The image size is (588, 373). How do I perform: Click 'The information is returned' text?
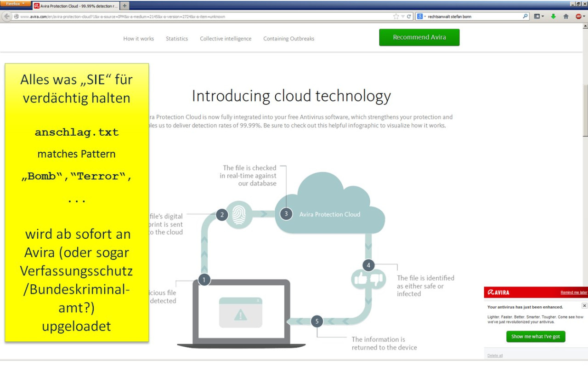click(x=384, y=344)
